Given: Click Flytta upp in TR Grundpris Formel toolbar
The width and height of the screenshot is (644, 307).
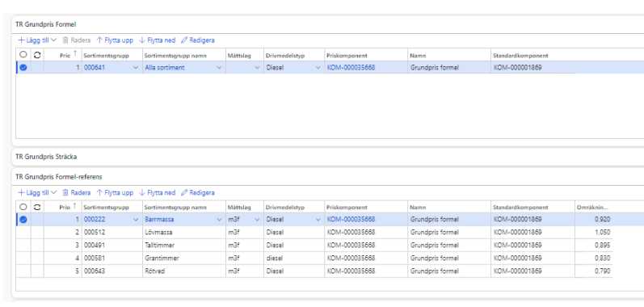Looking at the screenshot, I should (x=115, y=40).
